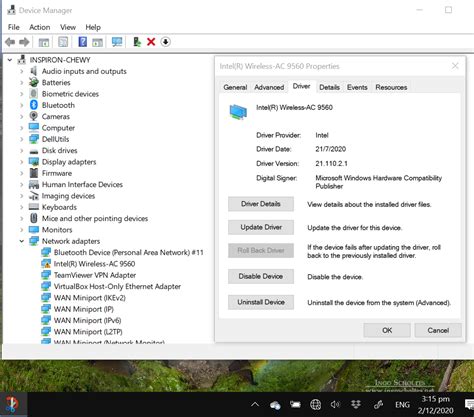474x417 pixels.
Task: Click the ENG language indicator
Action: click(402, 405)
